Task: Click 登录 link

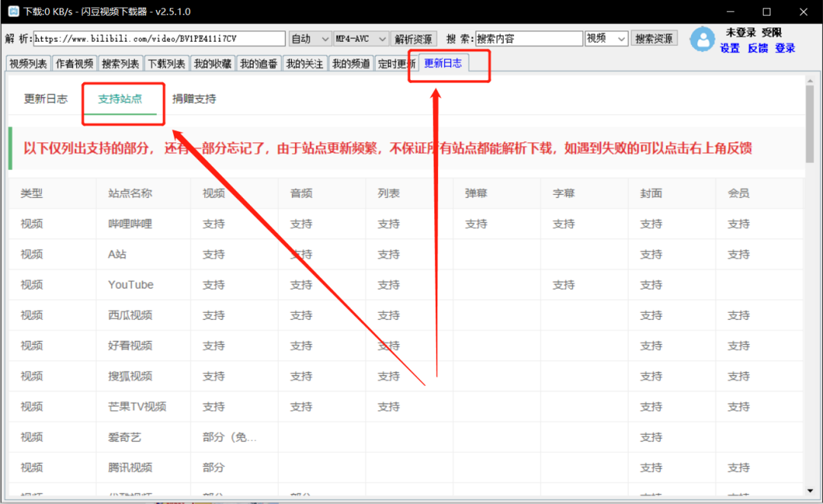Action: click(x=785, y=48)
